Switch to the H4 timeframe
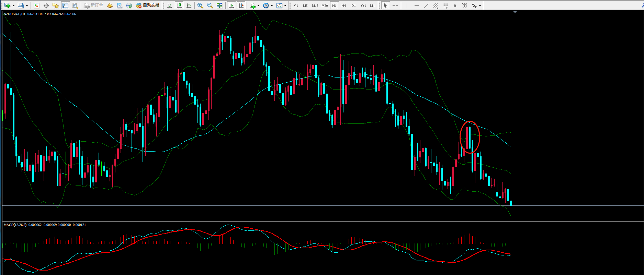 (x=344, y=5)
